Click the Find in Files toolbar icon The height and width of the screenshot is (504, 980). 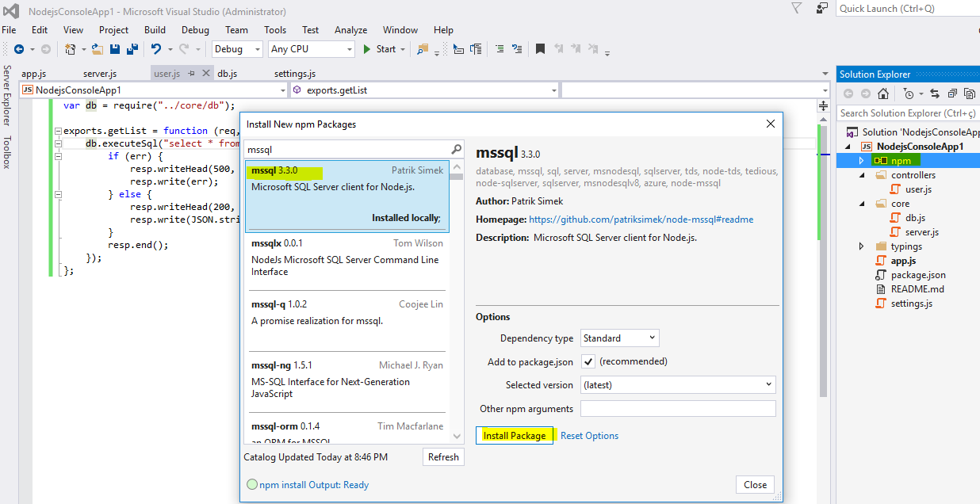[423, 49]
